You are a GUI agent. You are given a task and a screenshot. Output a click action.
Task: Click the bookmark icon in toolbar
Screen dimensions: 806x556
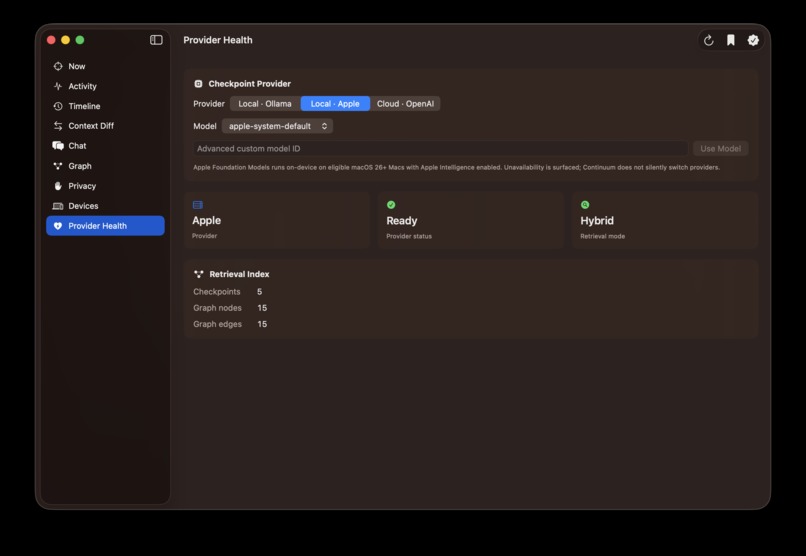(730, 40)
